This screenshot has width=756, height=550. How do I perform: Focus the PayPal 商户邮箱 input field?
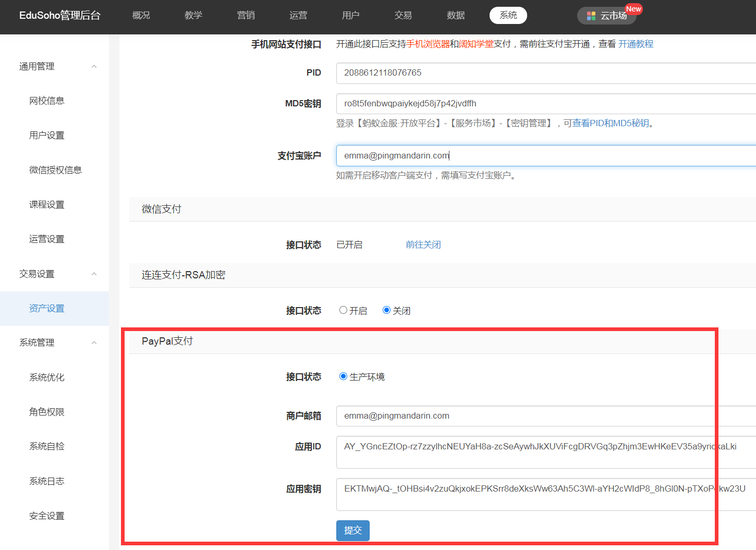tap(546, 416)
